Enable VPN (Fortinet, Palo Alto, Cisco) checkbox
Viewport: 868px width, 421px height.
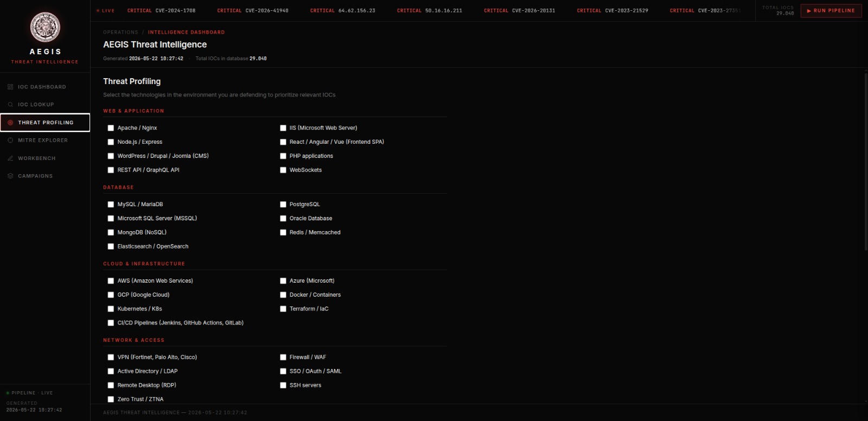(x=111, y=358)
